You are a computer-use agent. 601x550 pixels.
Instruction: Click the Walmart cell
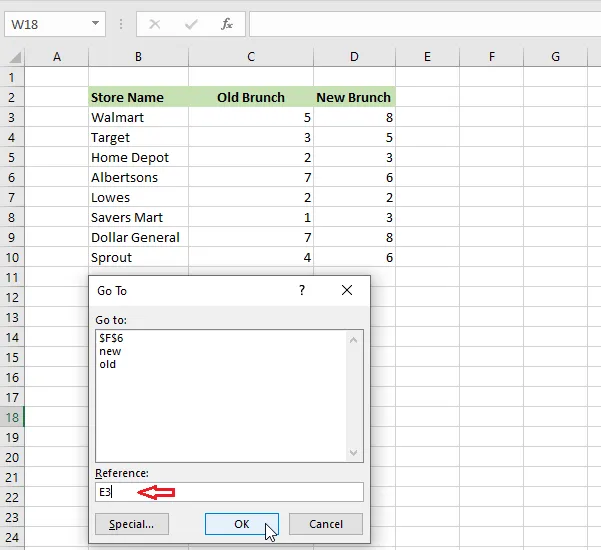138,117
